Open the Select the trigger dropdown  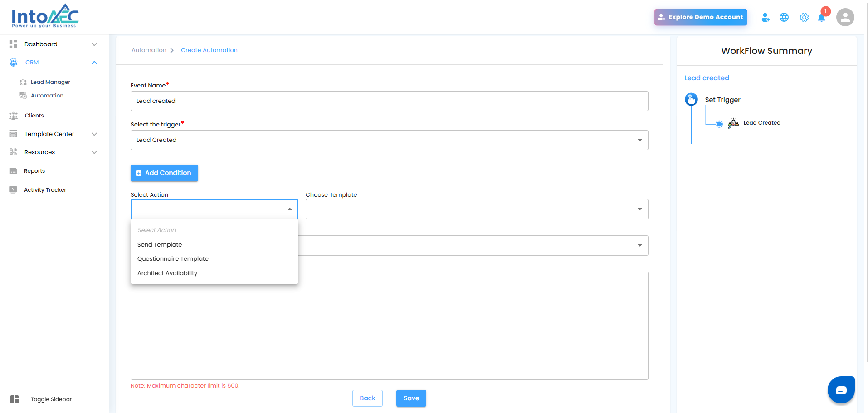tap(389, 140)
